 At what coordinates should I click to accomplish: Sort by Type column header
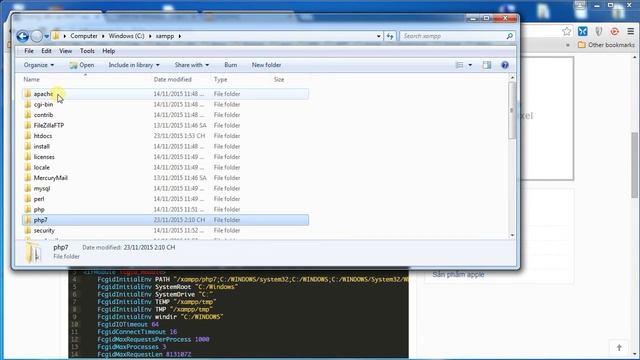(220, 79)
